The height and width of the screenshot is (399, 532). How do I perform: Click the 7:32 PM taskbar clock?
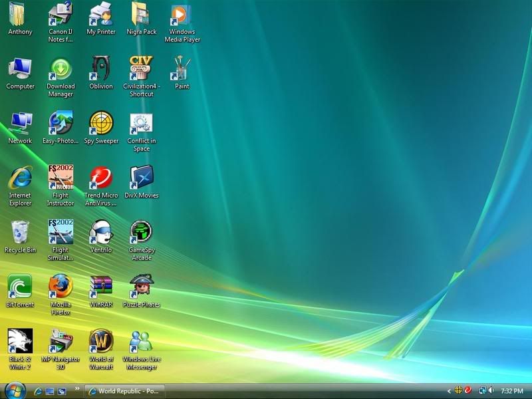click(512, 391)
